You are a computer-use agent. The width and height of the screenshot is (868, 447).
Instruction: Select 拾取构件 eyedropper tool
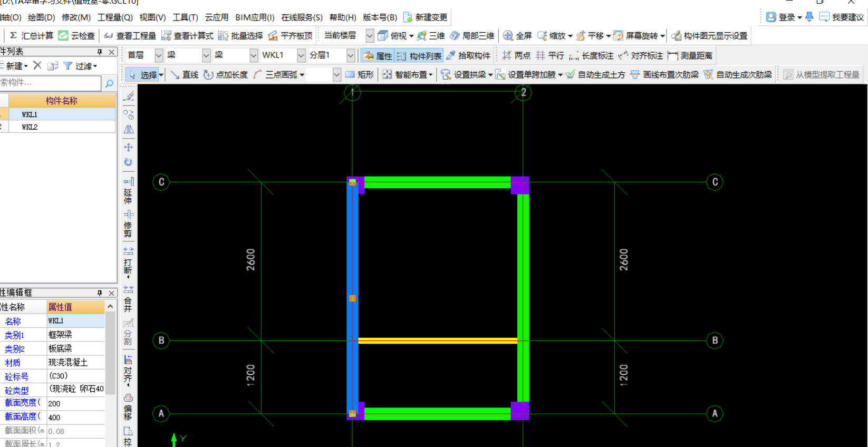(x=468, y=55)
